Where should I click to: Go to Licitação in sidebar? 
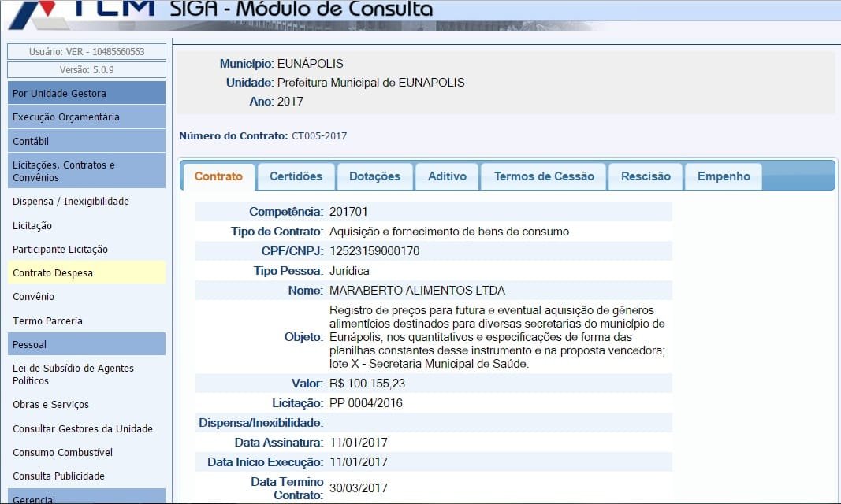pos(32,226)
